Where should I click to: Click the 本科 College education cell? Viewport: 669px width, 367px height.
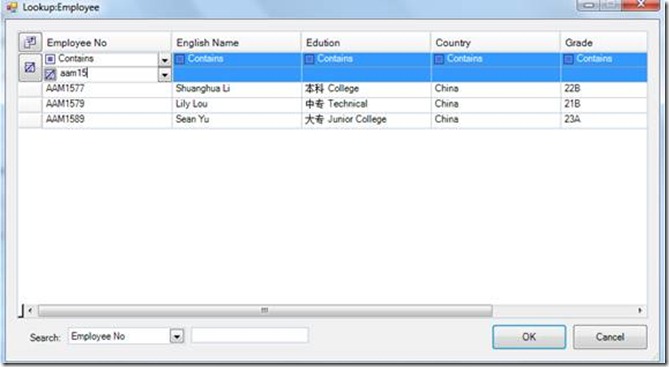pos(366,89)
